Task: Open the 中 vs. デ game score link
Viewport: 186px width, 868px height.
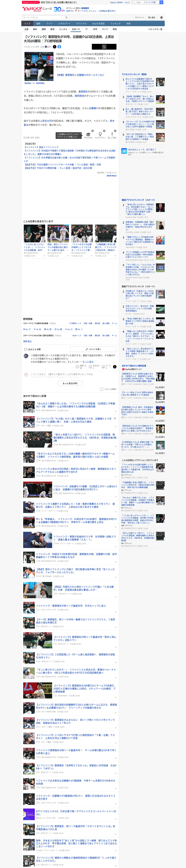Action: [x=27, y=329]
